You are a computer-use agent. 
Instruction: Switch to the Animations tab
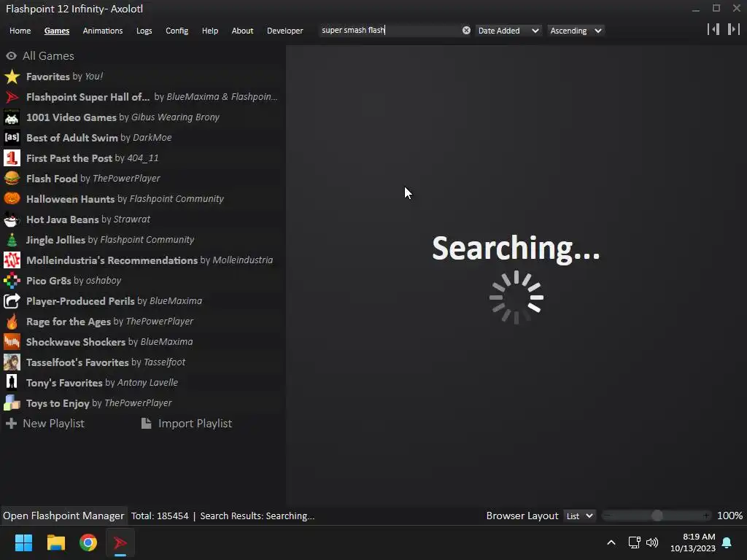(x=103, y=31)
